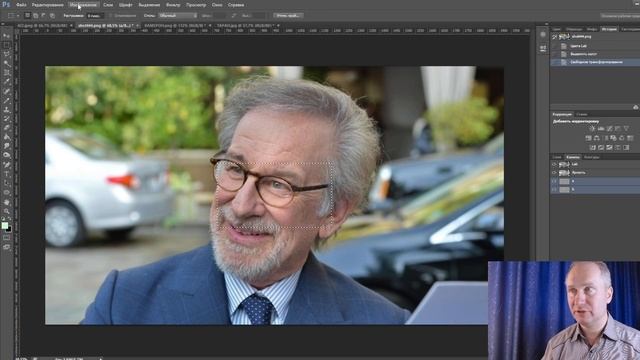Screen dimensions: 640x360
Task: Add a Hue/Saturation adjustment
Action: pos(588,138)
